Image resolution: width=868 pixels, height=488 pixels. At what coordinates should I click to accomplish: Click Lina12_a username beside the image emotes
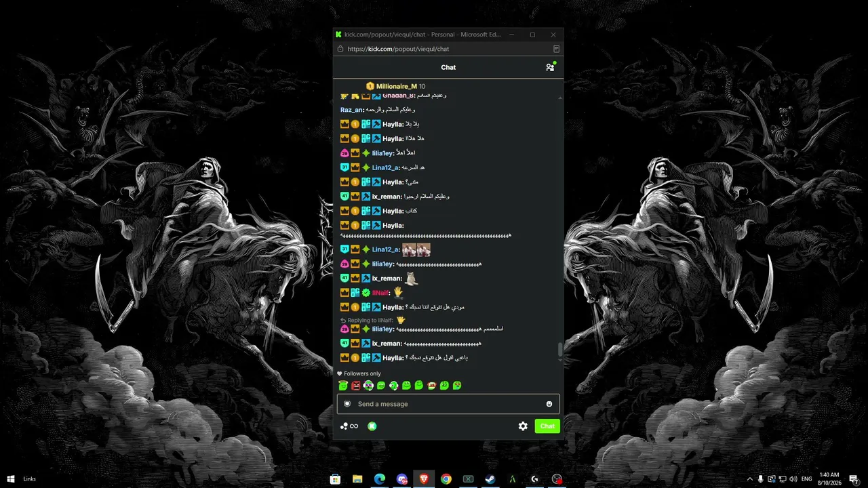(x=384, y=249)
